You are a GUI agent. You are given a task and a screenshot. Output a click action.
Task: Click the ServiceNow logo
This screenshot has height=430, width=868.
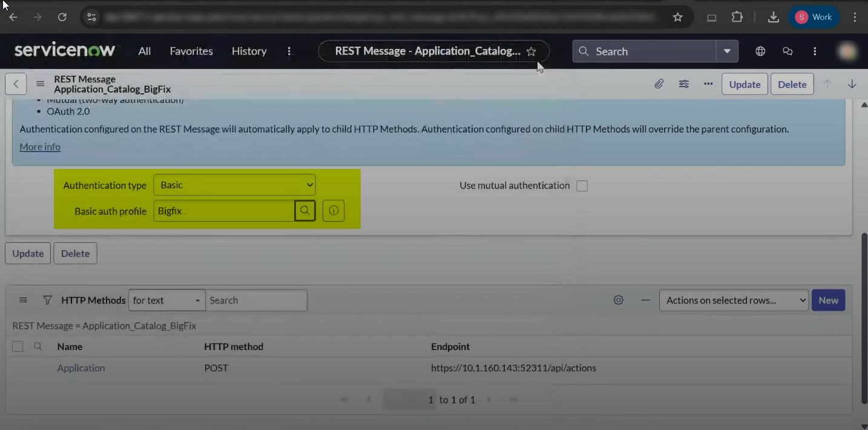tap(65, 51)
